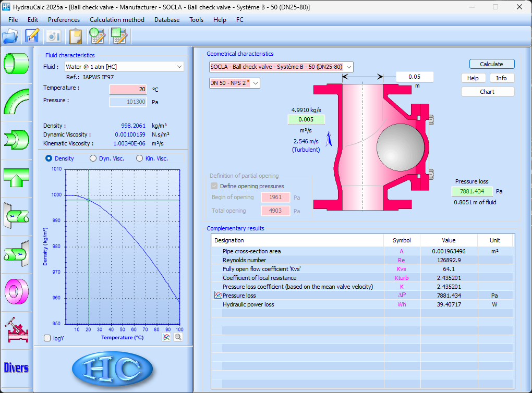The width and height of the screenshot is (532, 393).
Task: Select the Kin. Visc. radio button
Action: [x=140, y=158]
